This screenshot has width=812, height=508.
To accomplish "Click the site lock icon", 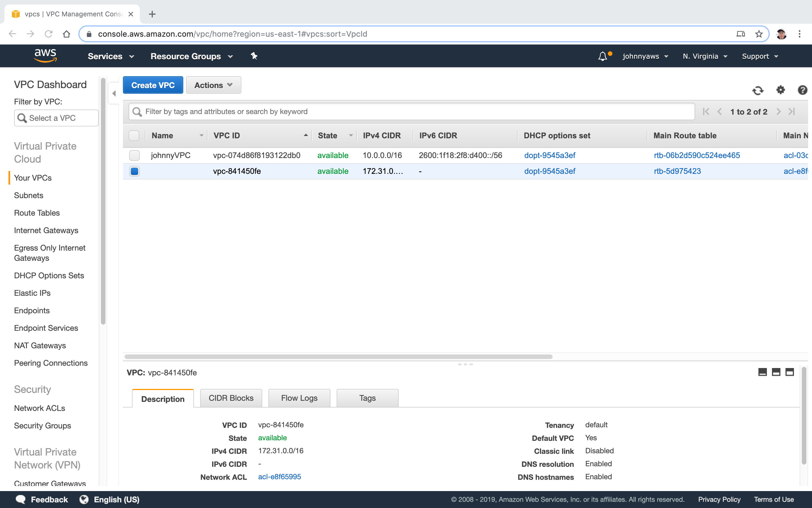I will click(x=89, y=34).
